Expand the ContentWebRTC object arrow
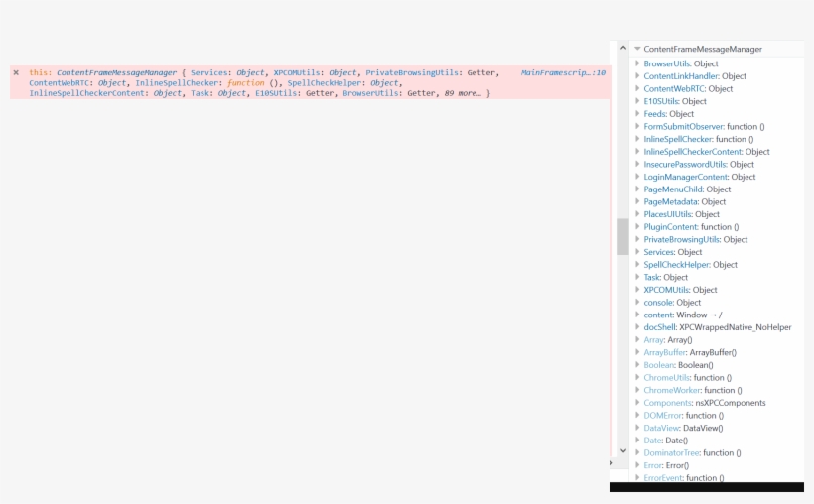Image resolution: width=814 pixels, height=504 pixels. click(637, 89)
